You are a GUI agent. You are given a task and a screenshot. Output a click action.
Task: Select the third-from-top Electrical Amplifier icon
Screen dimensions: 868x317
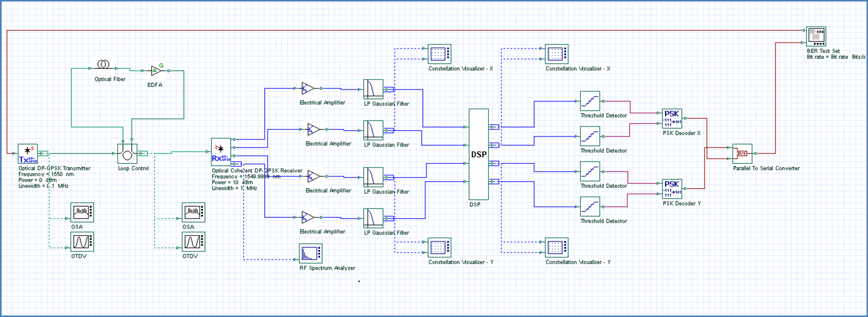[314, 176]
